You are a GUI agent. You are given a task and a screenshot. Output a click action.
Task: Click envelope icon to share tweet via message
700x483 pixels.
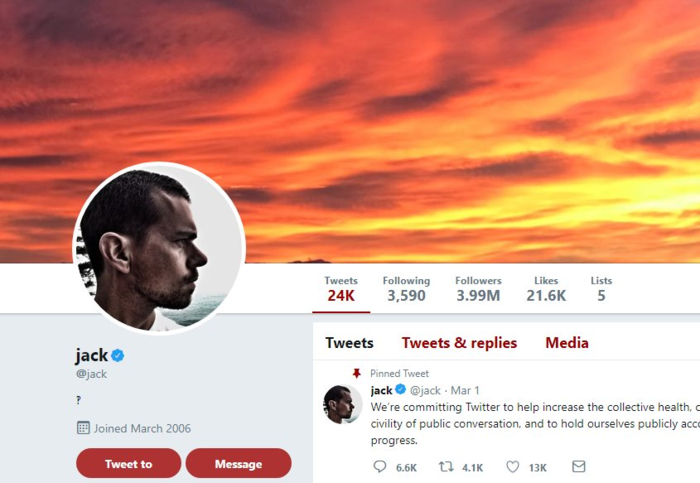pyautogui.click(x=578, y=467)
